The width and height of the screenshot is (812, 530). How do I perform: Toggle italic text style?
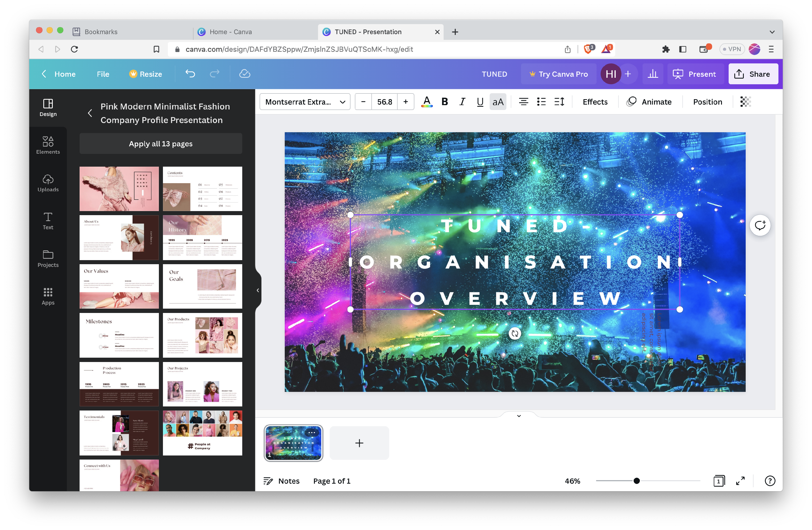point(462,102)
